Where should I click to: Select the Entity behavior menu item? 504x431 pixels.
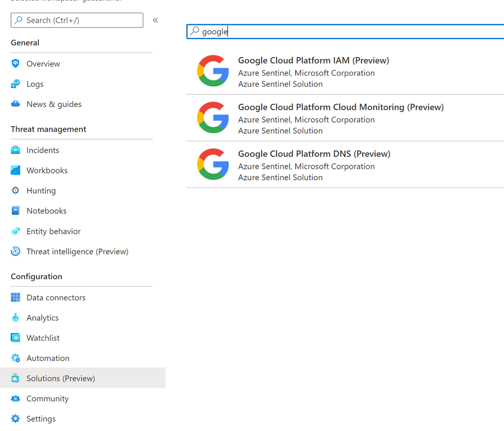[x=53, y=231]
